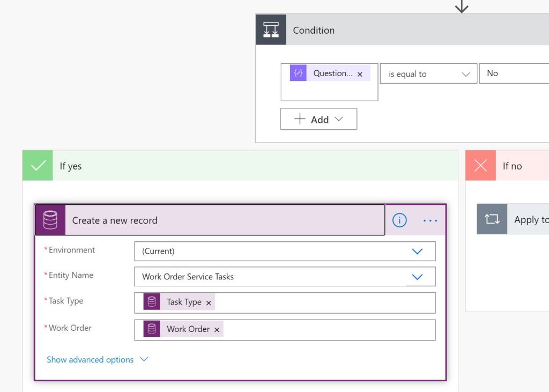Click the Question dynamic content token icon
Image resolution: width=549 pixels, height=392 pixels.
click(x=298, y=73)
